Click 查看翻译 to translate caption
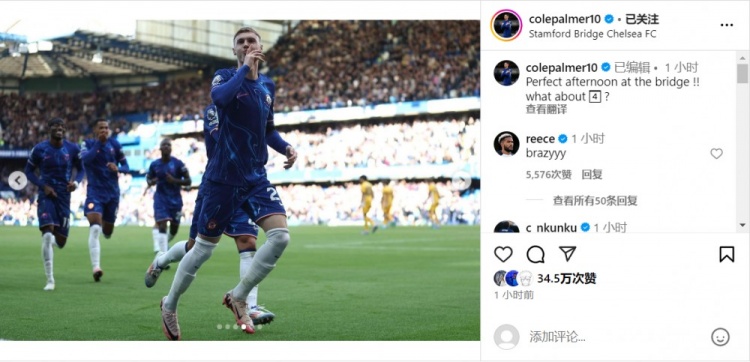Screen dimensions: 750x362 (546, 109)
